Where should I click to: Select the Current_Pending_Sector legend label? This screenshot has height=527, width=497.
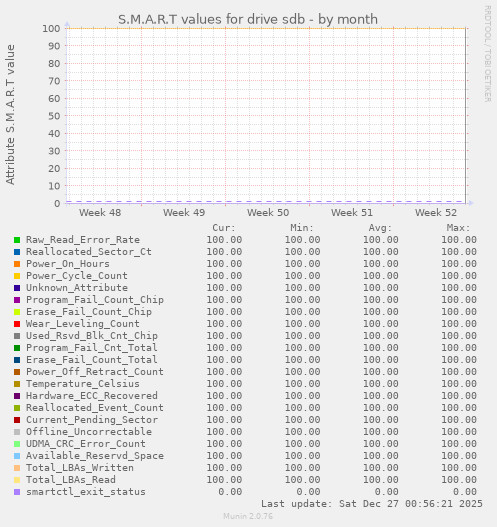coord(92,419)
